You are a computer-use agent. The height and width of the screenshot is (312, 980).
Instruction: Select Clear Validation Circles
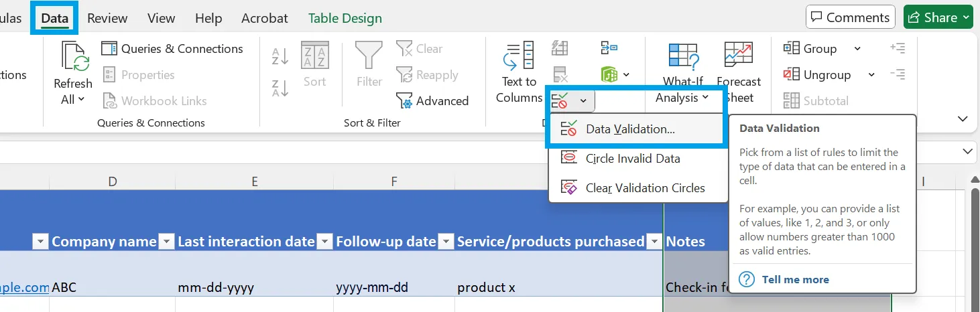point(638,188)
